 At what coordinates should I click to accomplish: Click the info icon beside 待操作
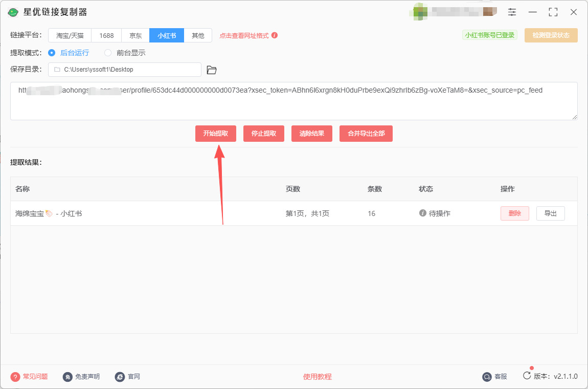423,213
